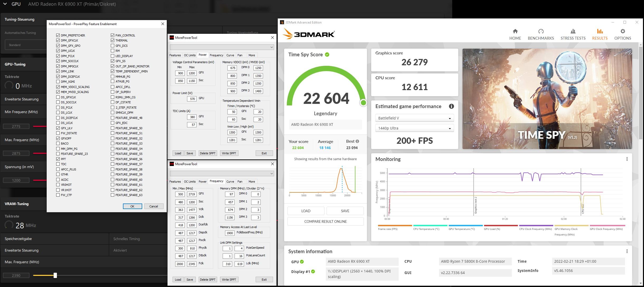Screen dimensions: 644x287
Task: Collapse the GPU section chevron
Action: pos(5,4)
